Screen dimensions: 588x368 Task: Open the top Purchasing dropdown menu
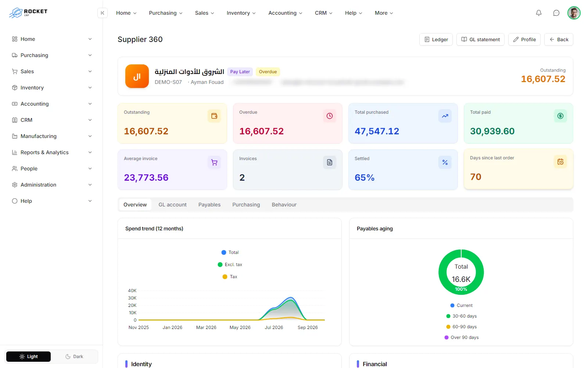[166, 13]
